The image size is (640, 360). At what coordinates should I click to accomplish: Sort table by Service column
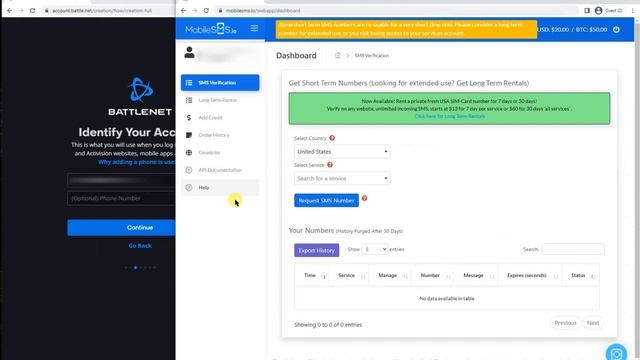348,276
